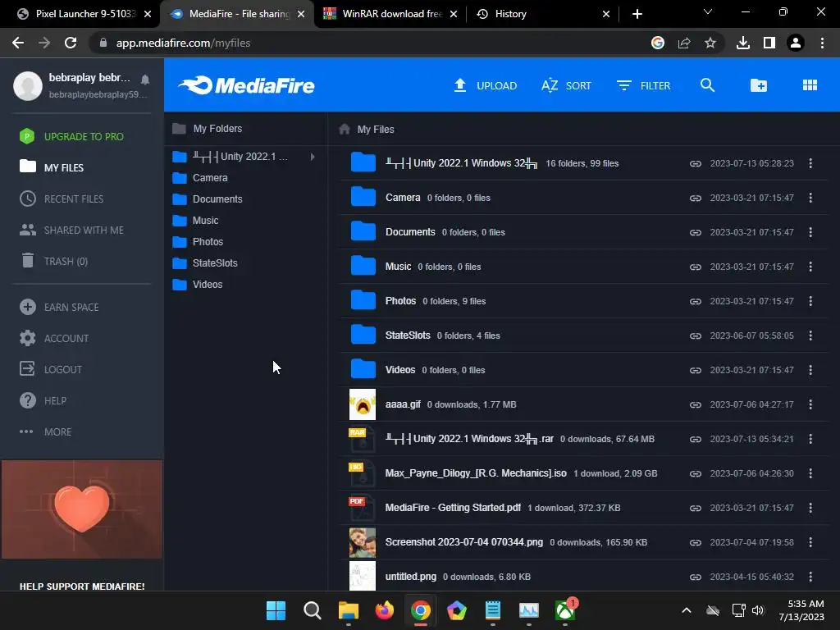The height and width of the screenshot is (630, 840).
Task: Open options menu for StateSlots folder
Action: tap(810, 336)
